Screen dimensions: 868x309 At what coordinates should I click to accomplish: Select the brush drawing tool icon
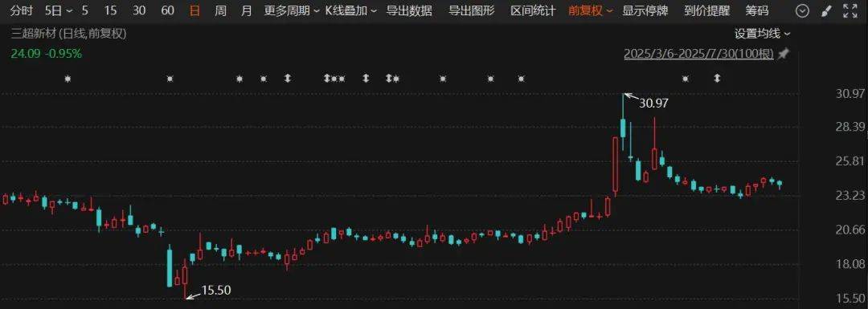coord(825,10)
